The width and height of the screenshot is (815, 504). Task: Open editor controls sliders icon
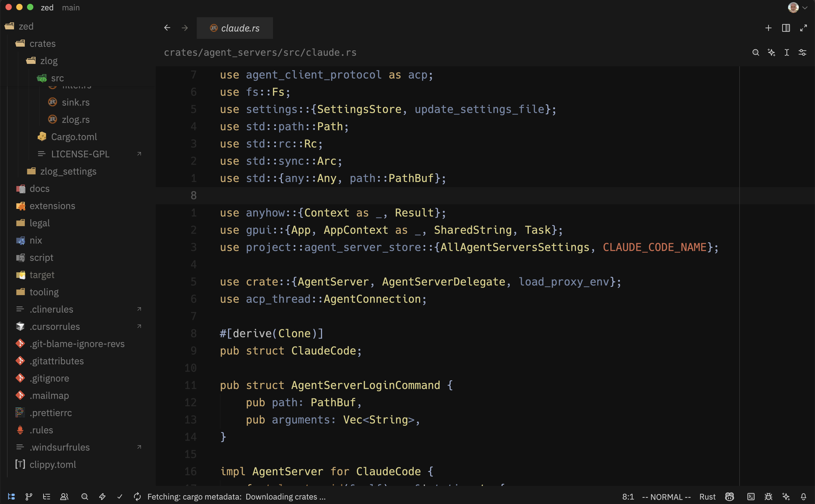coord(802,52)
